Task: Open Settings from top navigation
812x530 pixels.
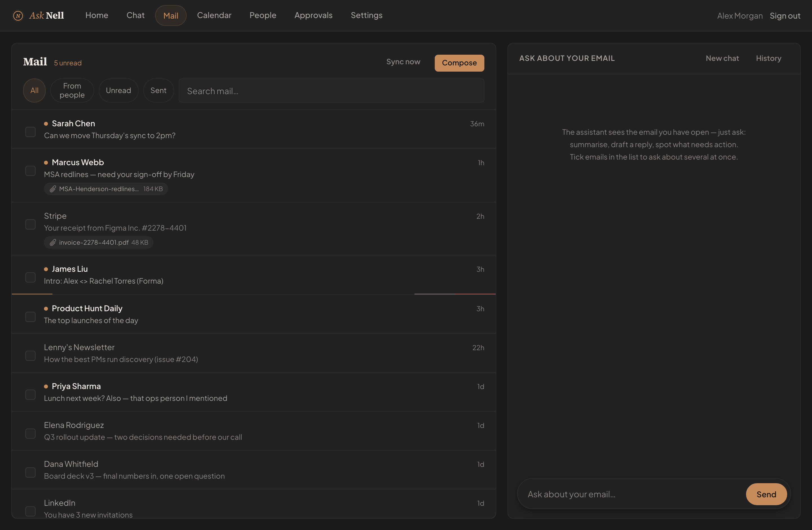Action: coord(367,15)
